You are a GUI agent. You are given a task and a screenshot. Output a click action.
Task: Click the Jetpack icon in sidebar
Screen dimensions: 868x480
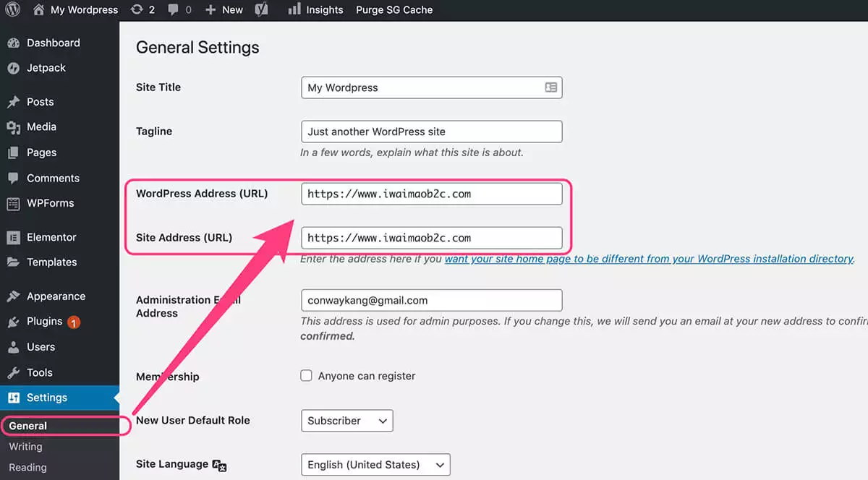[x=13, y=68]
